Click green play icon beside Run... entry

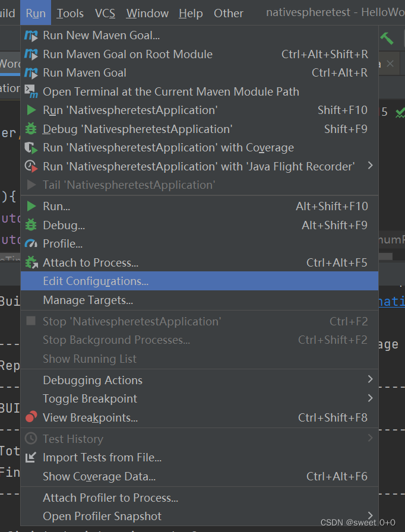pyautogui.click(x=31, y=206)
